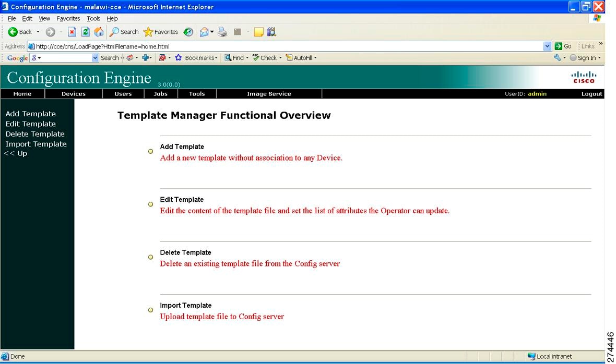Click the Google toolbar Search button

(x=110, y=58)
